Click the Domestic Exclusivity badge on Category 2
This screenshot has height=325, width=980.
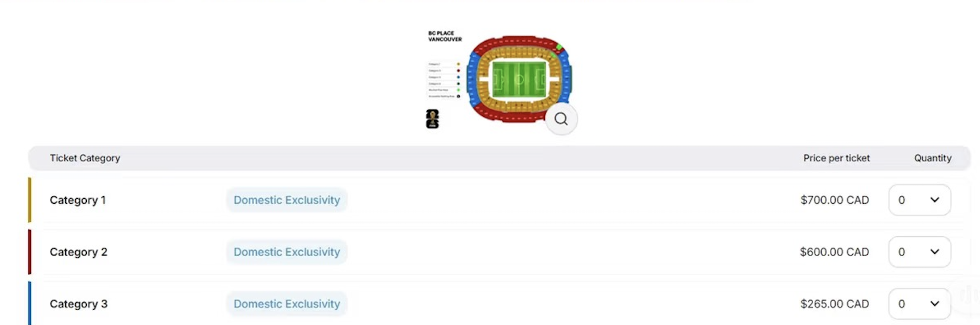tap(287, 252)
